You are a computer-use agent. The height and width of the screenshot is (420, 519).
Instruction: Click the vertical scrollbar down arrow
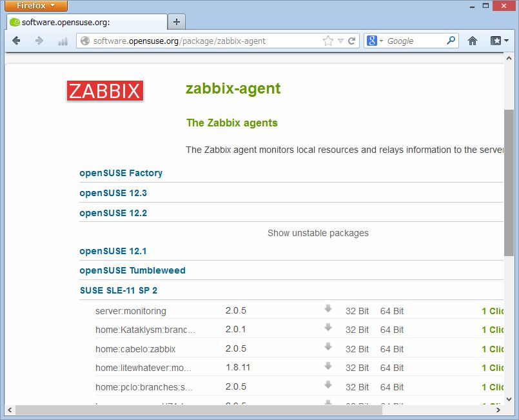click(509, 399)
